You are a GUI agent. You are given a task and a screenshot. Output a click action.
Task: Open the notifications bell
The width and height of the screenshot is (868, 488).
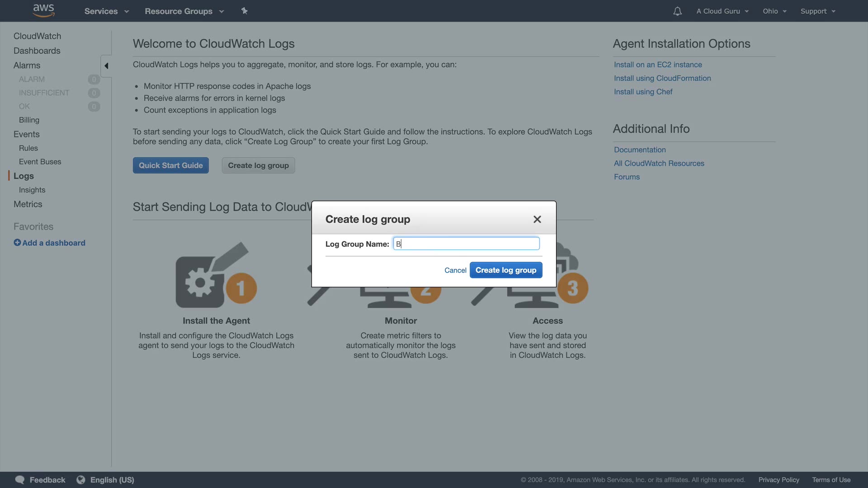[677, 11]
